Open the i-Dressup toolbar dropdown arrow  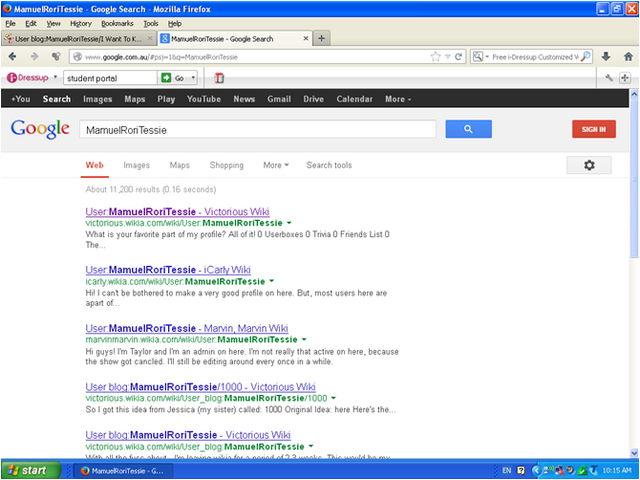[56, 77]
